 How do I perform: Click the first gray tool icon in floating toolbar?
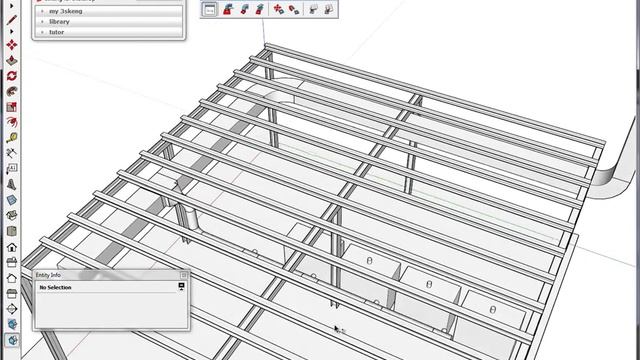pyautogui.click(x=313, y=9)
